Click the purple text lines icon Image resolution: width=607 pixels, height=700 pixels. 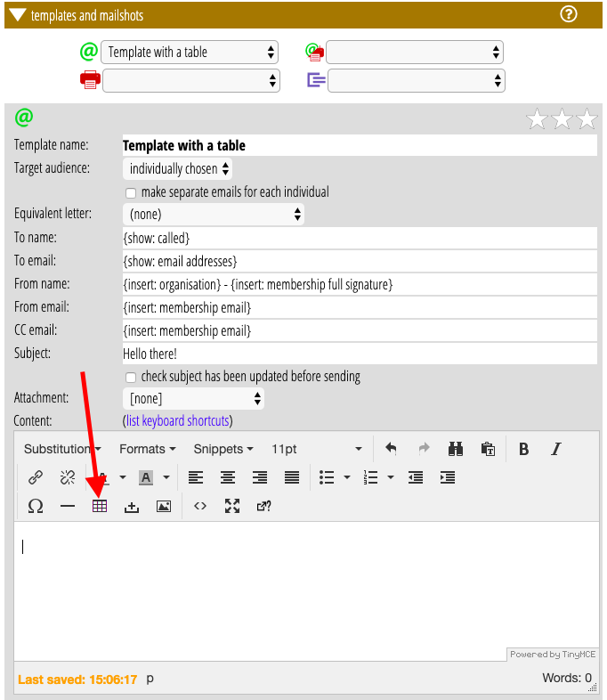point(316,80)
